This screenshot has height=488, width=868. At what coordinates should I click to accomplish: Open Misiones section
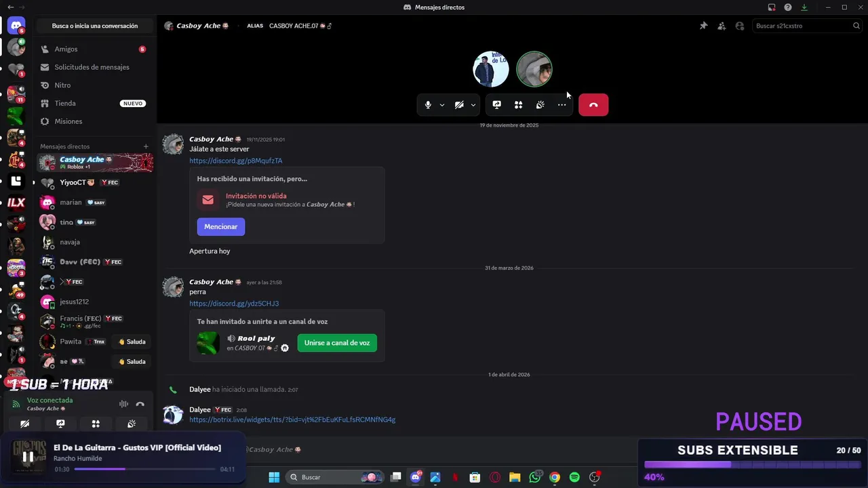(x=94, y=121)
